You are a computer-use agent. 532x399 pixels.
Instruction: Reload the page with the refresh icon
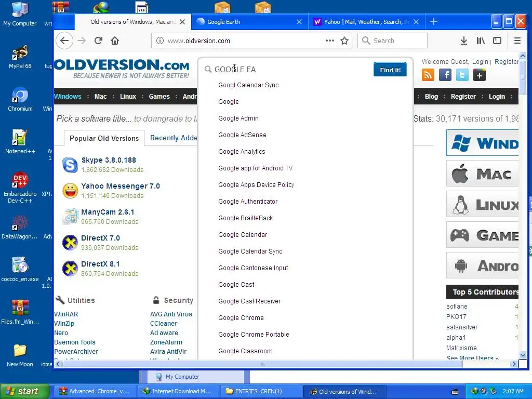pos(98,41)
